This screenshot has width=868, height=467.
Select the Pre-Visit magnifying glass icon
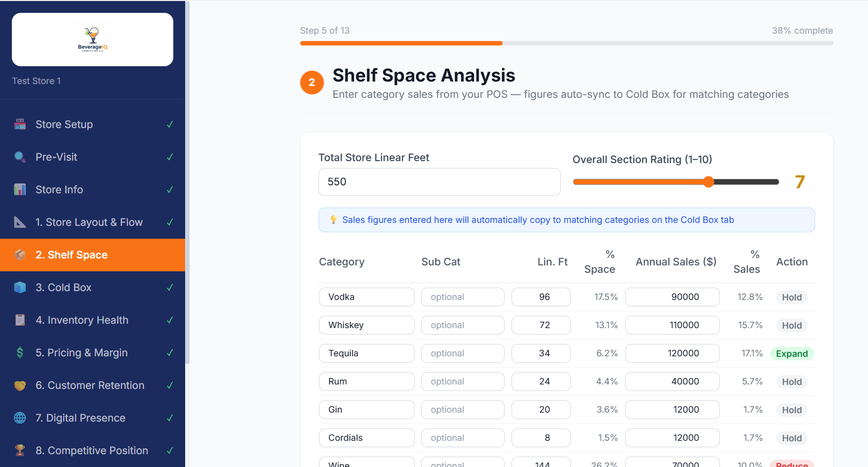pos(20,157)
